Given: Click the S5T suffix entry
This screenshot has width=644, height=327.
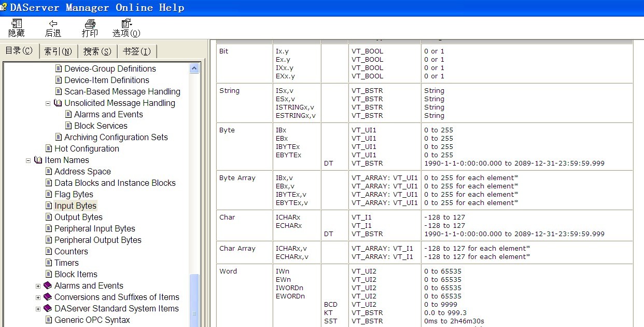Looking at the screenshot, I should click(x=330, y=321).
